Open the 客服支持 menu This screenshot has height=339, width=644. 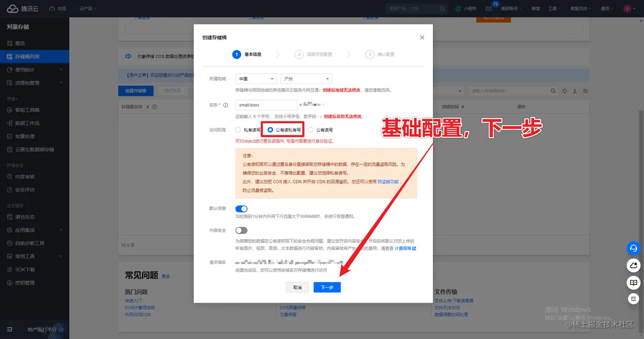coord(581,9)
